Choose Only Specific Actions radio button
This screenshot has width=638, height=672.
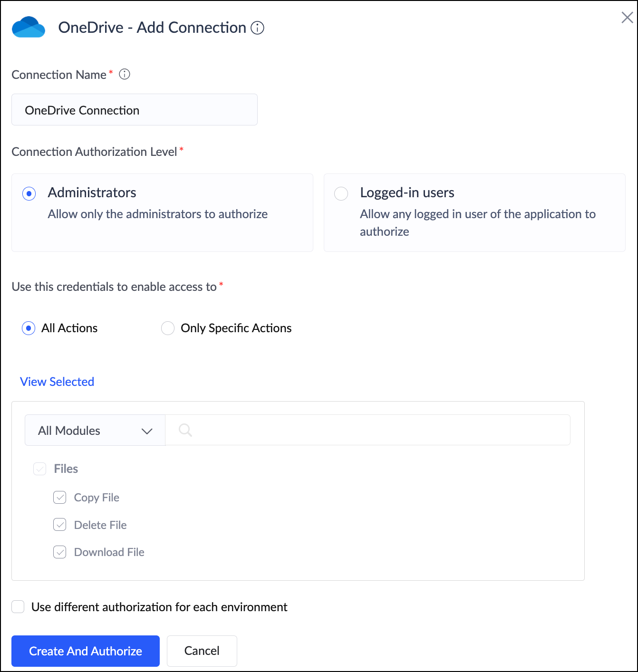[x=168, y=328]
